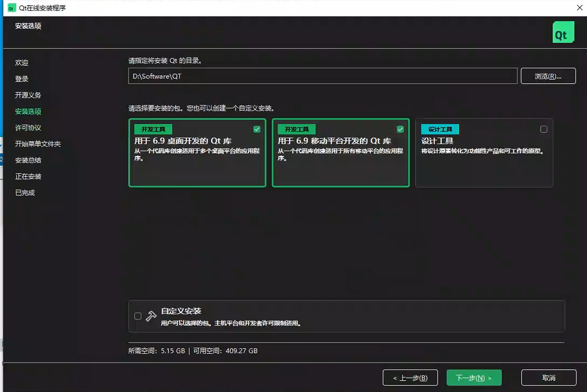Click the Qt在线安装程序 title text
The width and height of the screenshot is (587, 392).
pos(42,8)
